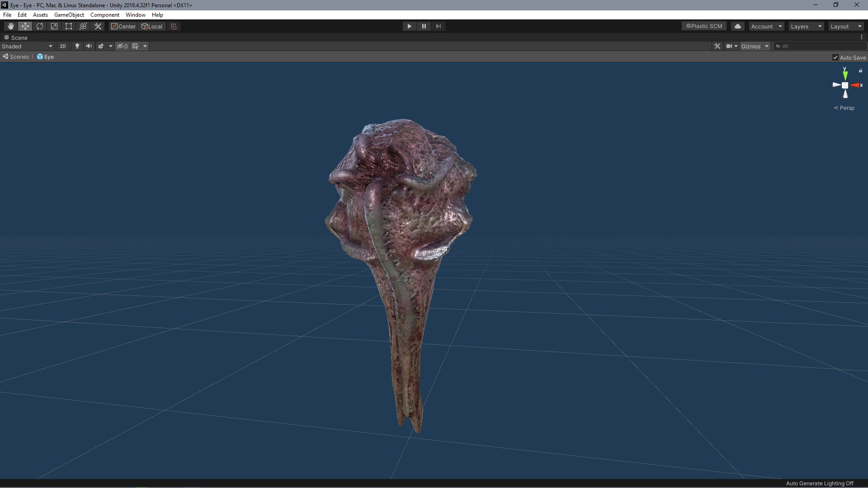Expand scene effects options arrow
The image size is (868, 488).
pyautogui.click(x=110, y=46)
